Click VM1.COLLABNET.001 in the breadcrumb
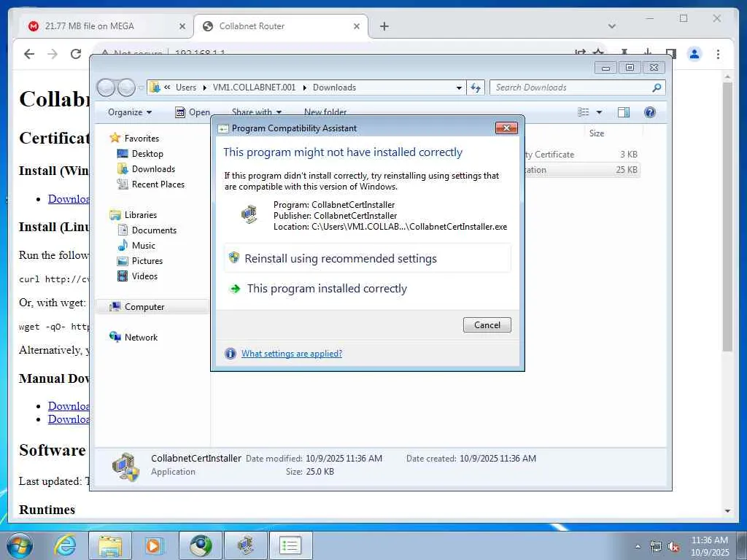The height and width of the screenshot is (560, 747). (x=254, y=87)
